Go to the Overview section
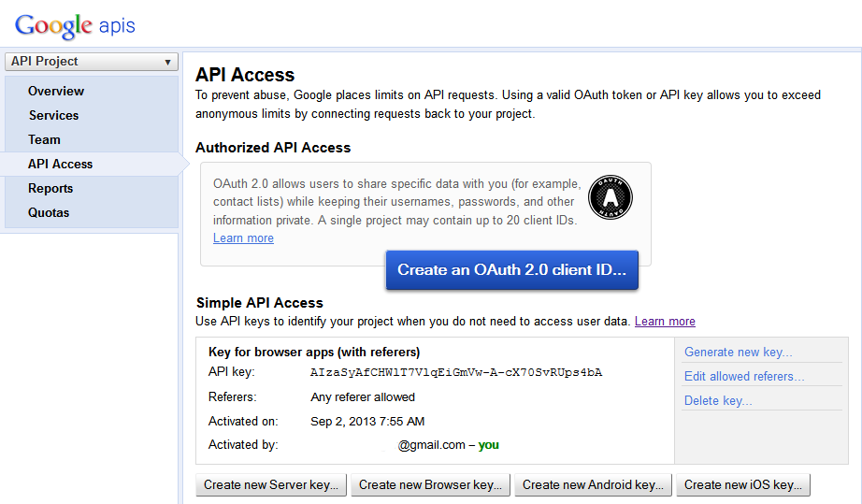Image resolution: width=862 pixels, height=504 pixels. click(x=56, y=92)
